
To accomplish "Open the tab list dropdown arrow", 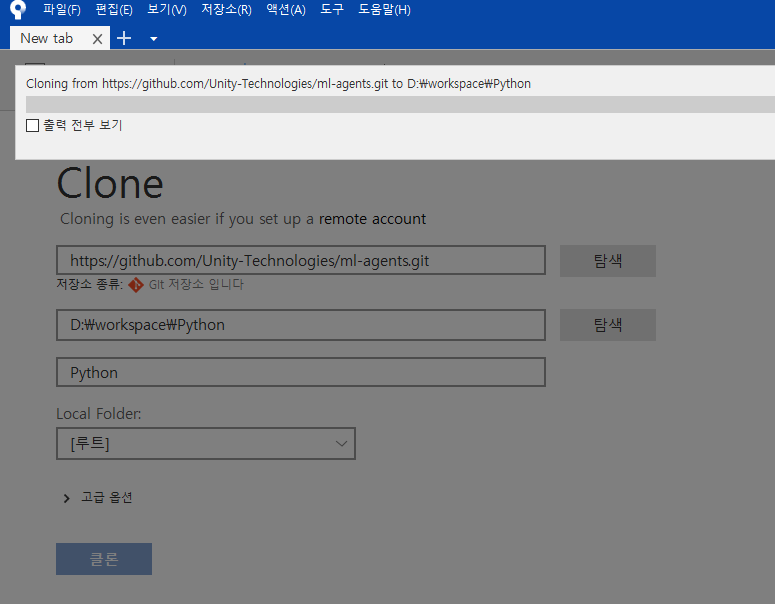I will [x=154, y=39].
